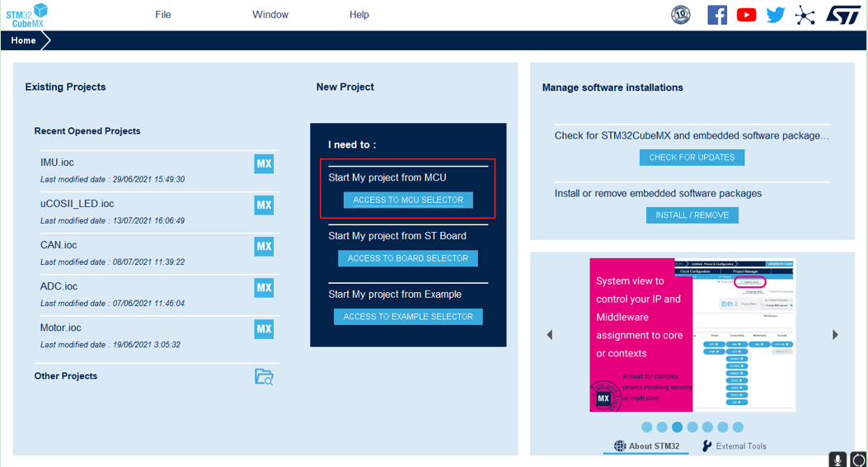Select second carousel dot indicator
868x467 pixels.
tap(662, 427)
